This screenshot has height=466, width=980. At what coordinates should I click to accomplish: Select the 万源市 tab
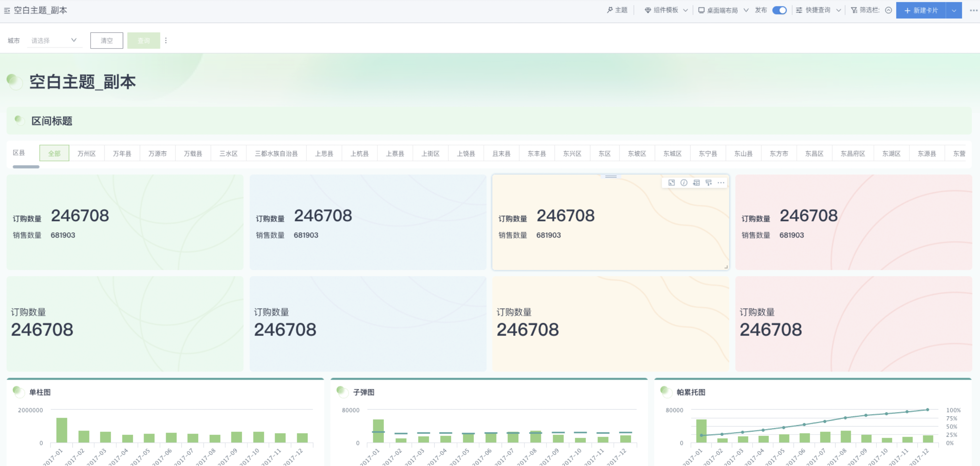[157, 153]
